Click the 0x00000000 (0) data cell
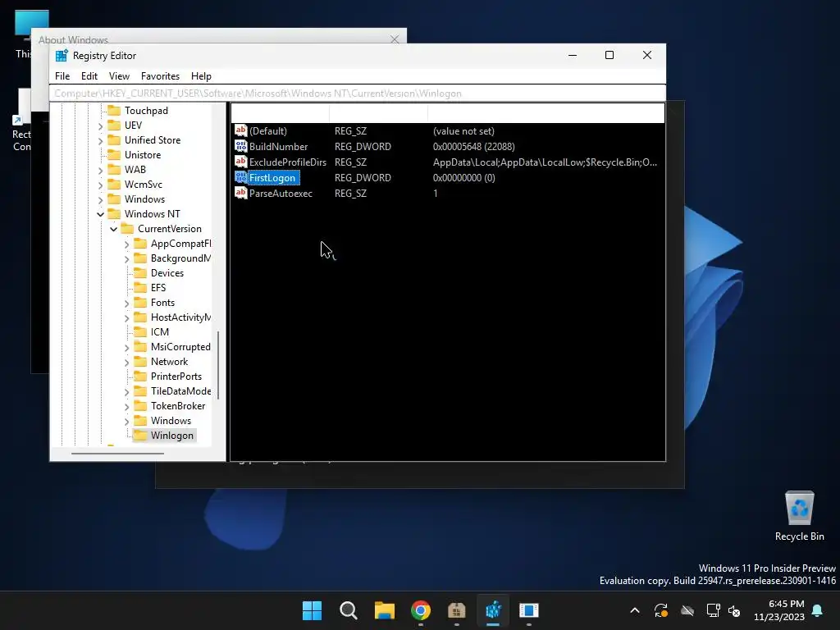This screenshot has width=840, height=630. (x=464, y=177)
